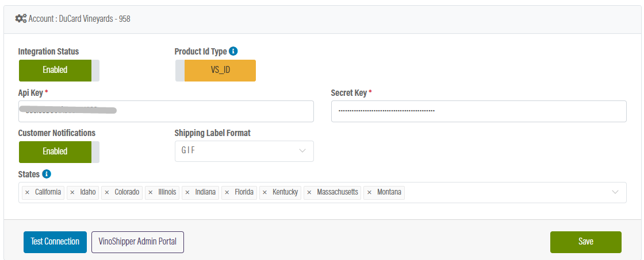
Task: Remove Massachusetts state tag
Action: 309,192
